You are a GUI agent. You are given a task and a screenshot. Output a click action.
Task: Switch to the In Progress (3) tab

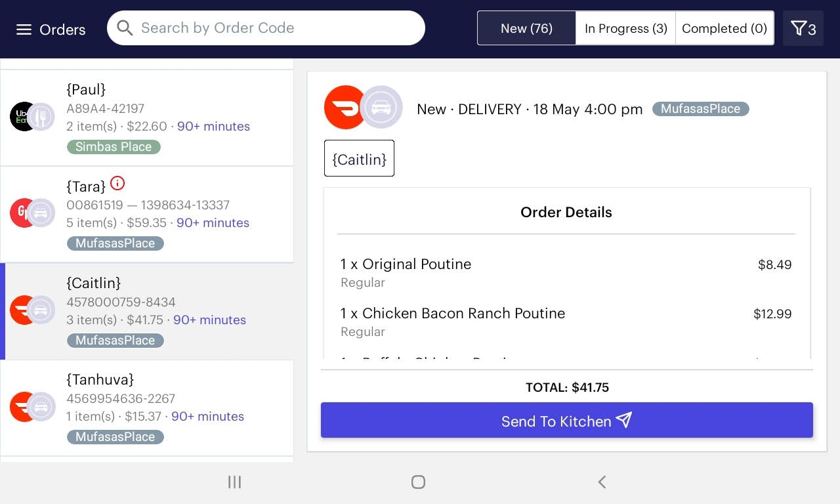[625, 28]
